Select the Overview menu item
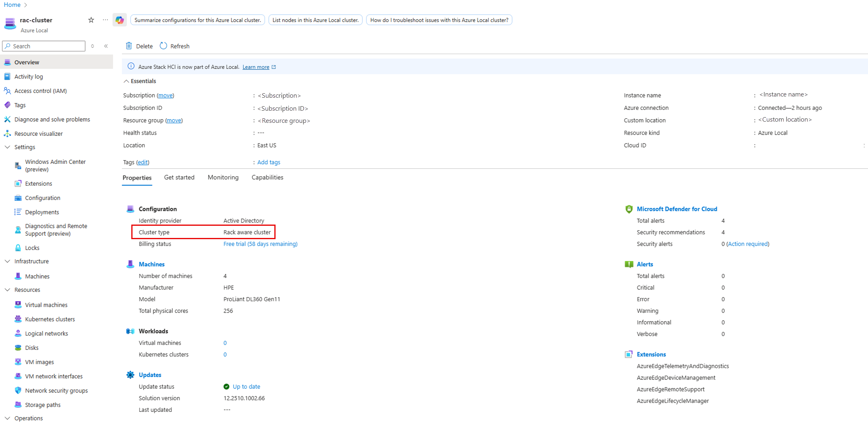The width and height of the screenshot is (868, 424). (x=57, y=62)
